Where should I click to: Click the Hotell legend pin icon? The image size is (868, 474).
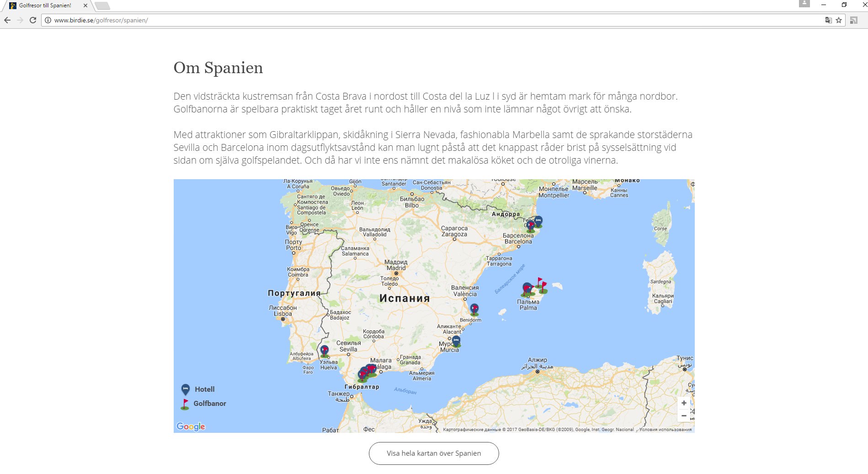click(185, 389)
